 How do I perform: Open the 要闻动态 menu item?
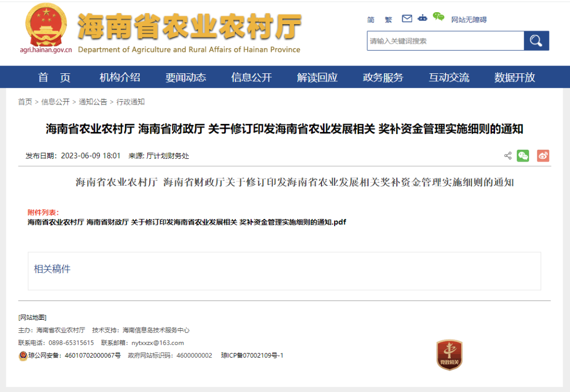coord(185,78)
